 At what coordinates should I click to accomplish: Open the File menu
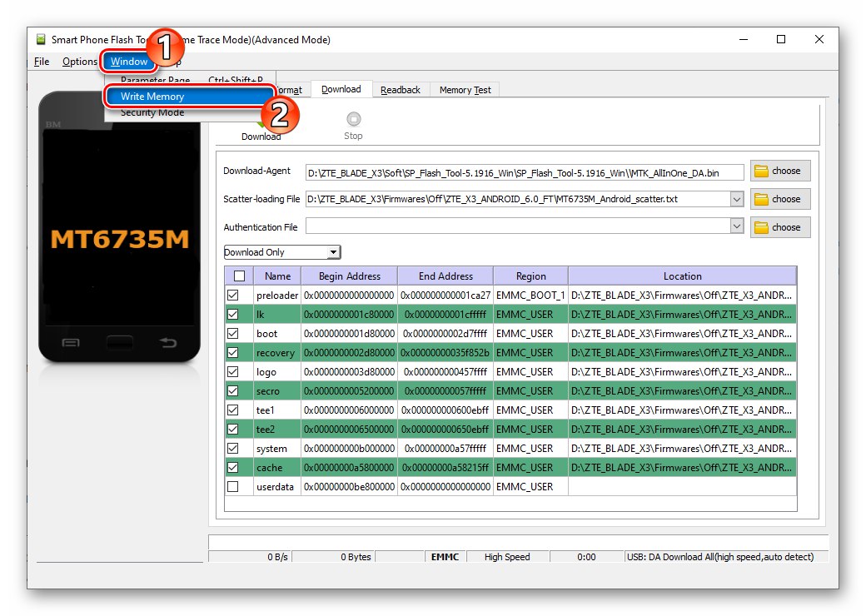pos(42,62)
